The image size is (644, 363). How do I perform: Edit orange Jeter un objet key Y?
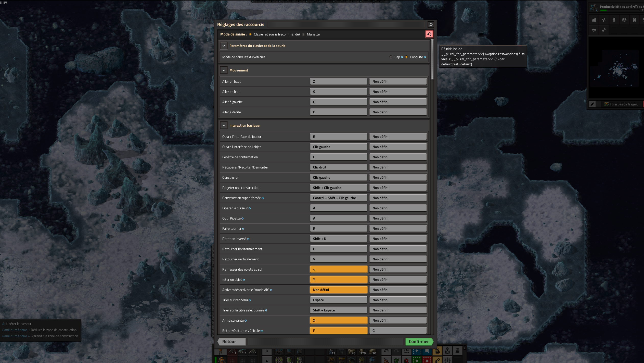point(339,280)
